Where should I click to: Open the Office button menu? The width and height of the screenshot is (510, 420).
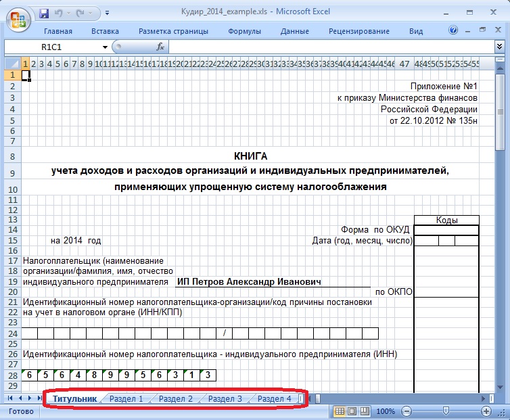[x=18, y=20]
